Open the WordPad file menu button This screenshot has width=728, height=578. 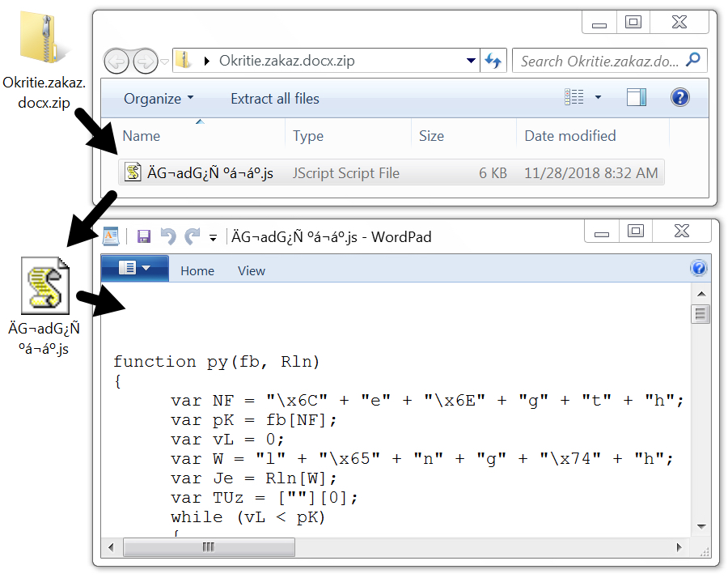click(134, 268)
